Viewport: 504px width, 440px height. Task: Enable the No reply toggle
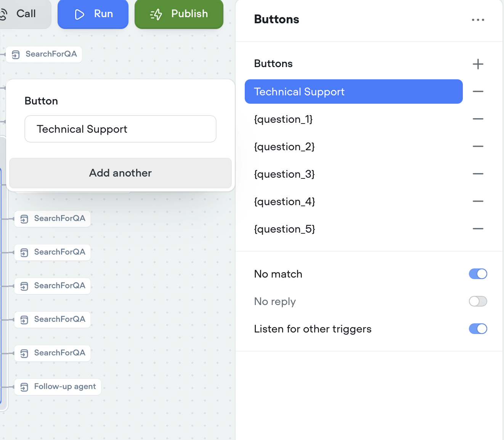(478, 301)
